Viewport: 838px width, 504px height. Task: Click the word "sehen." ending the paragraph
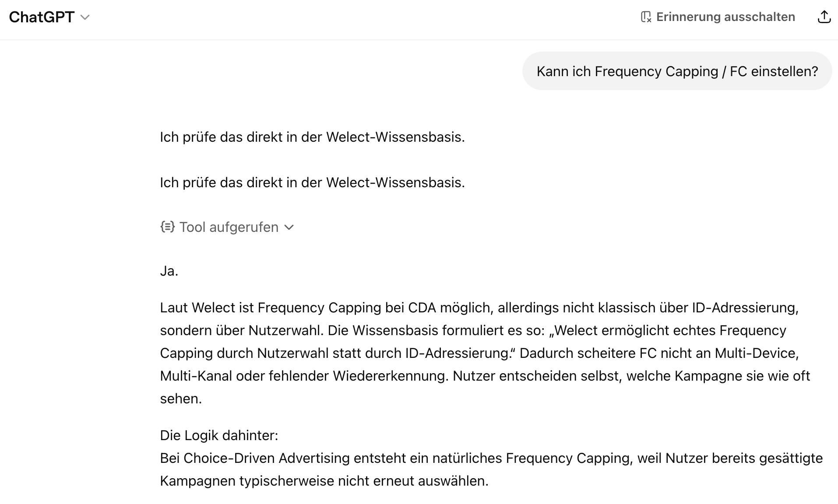(x=181, y=399)
